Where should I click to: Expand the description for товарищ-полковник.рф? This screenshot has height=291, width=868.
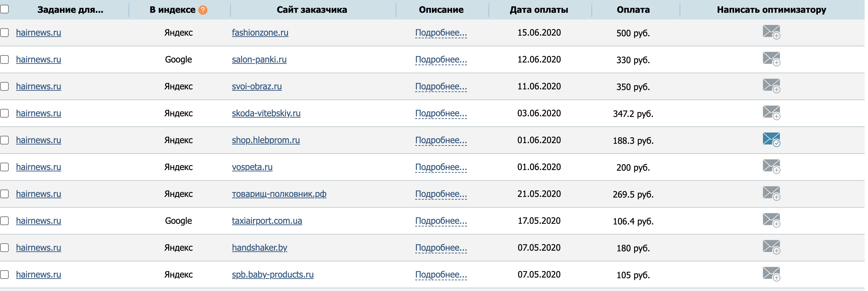point(441,194)
